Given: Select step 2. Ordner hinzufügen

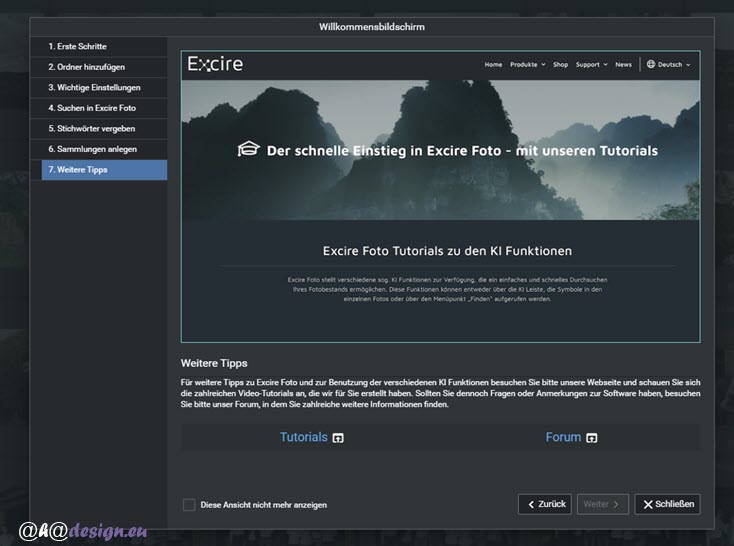Looking at the screenshot, I should pyautogui.click(x=99, y=67).
